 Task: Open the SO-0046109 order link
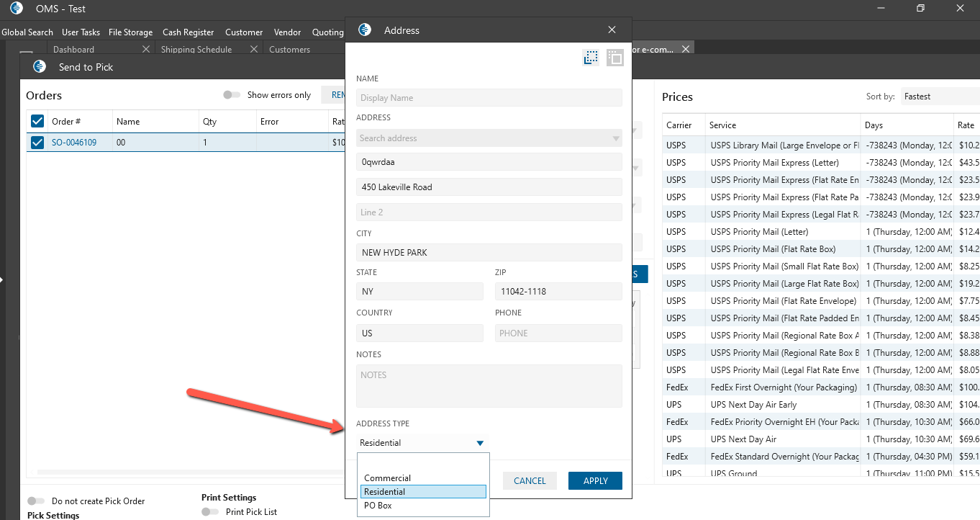76,143
